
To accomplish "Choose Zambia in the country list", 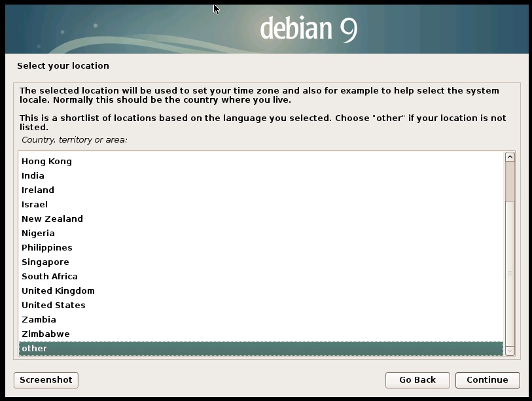I will (39, 319).
